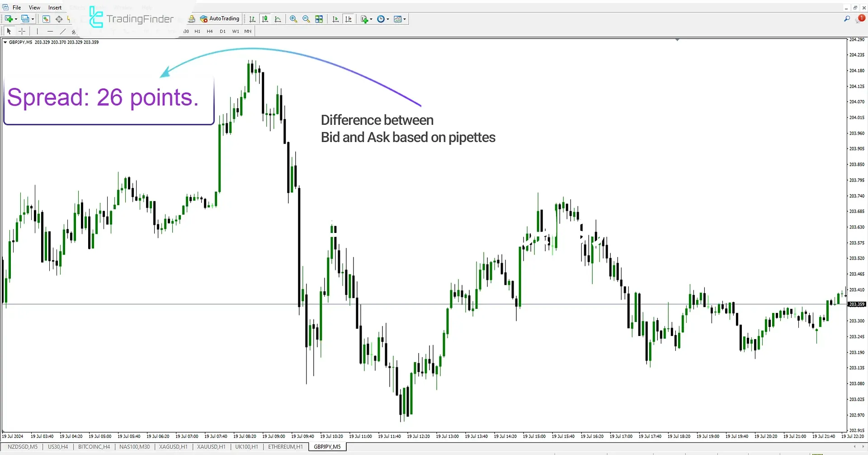Select the line chart type icon

click(x=278, y=19)
